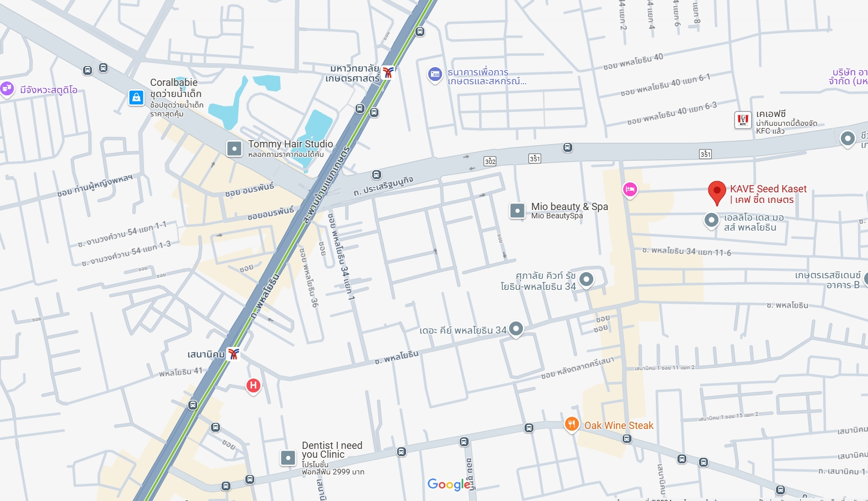Click the Coralbabie shopping bag icon
This screenshot has height=501, width=868.
pos(136,98)
